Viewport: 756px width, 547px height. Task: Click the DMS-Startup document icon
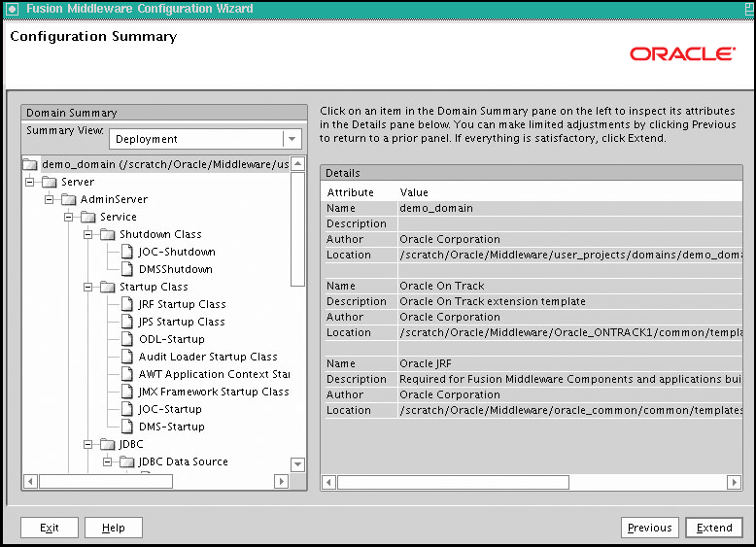pos(127,427)
